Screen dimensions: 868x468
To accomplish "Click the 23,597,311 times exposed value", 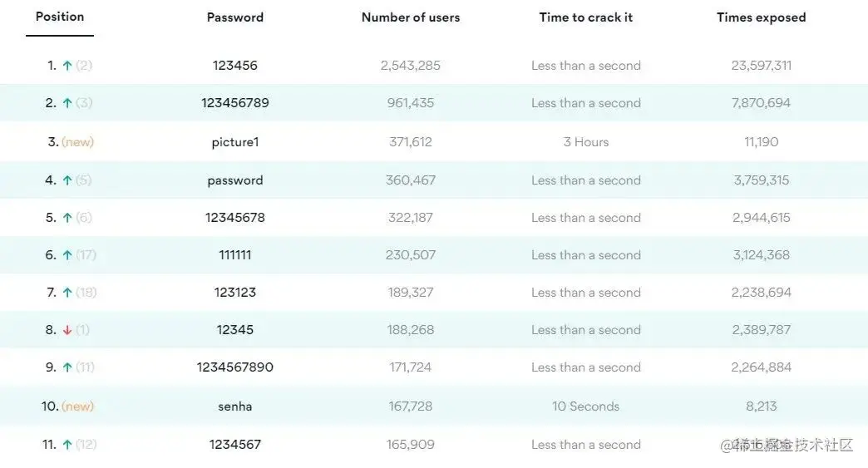I will pyautogui.click(x=762, y=66).
